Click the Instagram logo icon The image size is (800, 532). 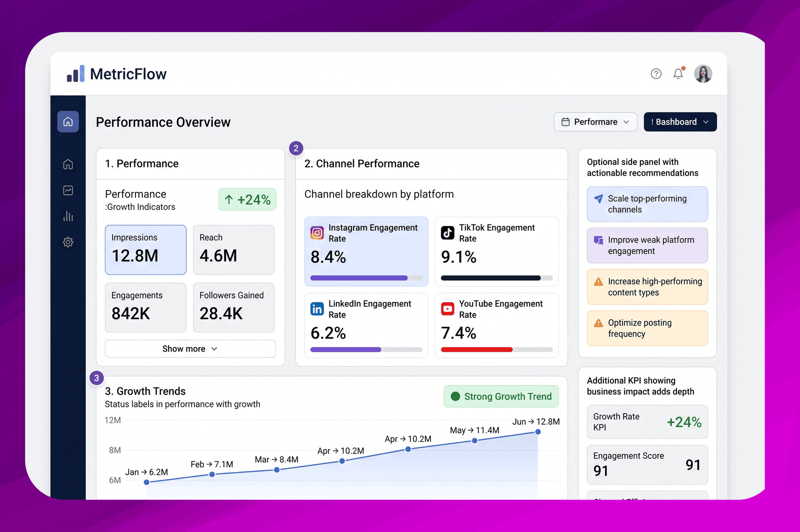coord(317,233)
